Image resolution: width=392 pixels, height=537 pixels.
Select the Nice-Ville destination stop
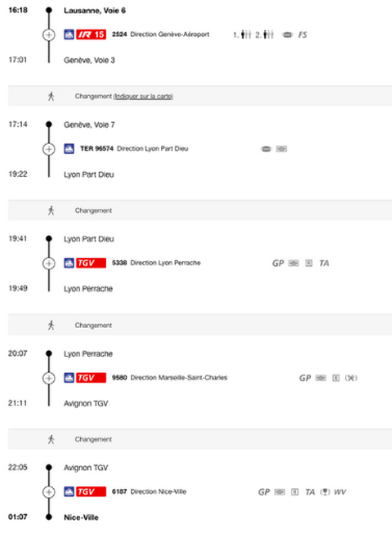(x=81, y=517)
